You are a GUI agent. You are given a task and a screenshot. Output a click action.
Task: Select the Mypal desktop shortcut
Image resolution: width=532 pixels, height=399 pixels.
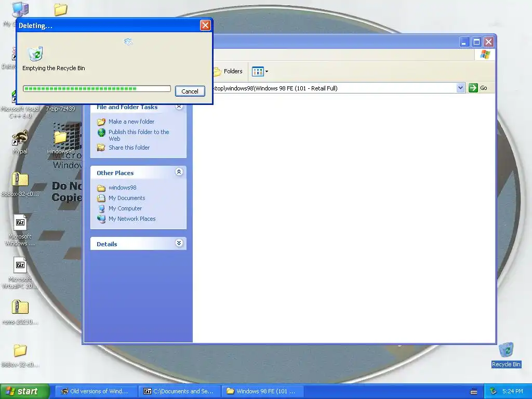tap(20, 142)
